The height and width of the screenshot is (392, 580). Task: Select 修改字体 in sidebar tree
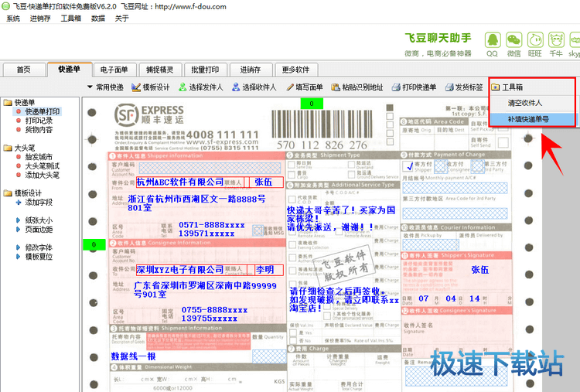point(39,247)
